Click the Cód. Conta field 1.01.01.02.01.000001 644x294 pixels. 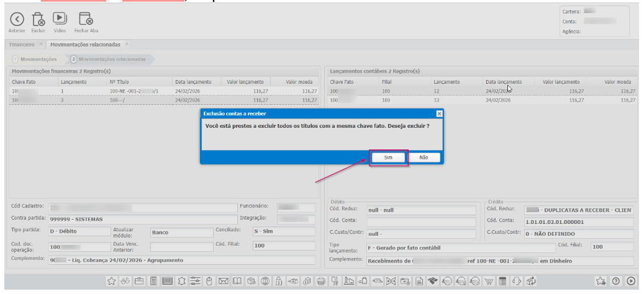point(579,222)
